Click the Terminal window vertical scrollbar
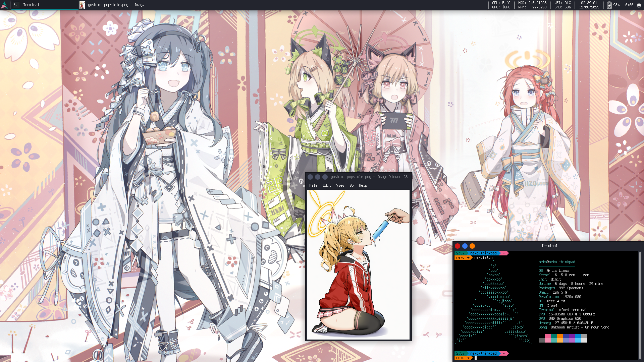The height and width of the screenshot is (362, 644). (x=640, y=305)
